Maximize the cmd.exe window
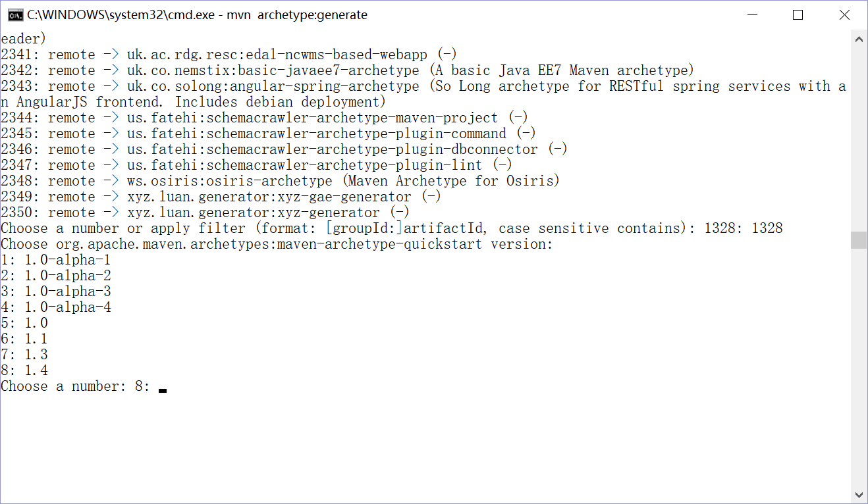Image resolution: width=868 pixels, height=504 pixels. [798, 14]
